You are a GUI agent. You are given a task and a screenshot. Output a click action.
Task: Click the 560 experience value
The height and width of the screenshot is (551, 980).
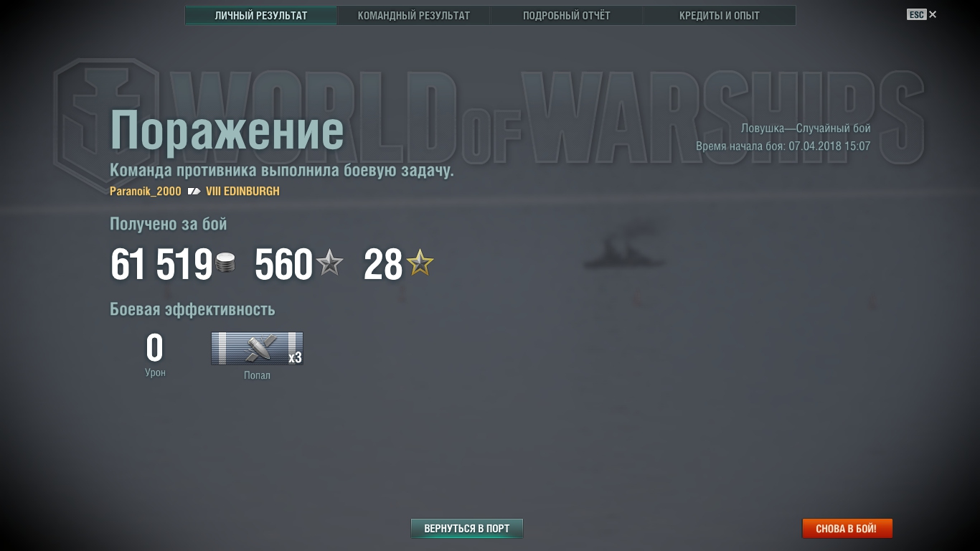[x=284, y=265]
